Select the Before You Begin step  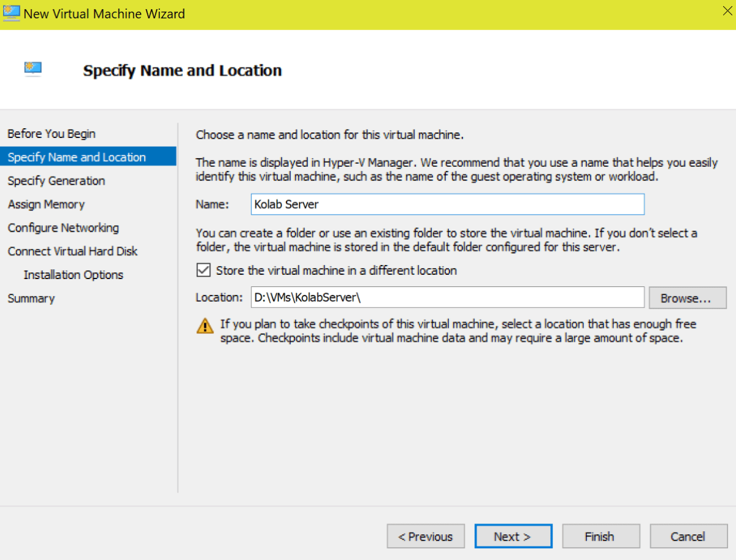[51, 133]
